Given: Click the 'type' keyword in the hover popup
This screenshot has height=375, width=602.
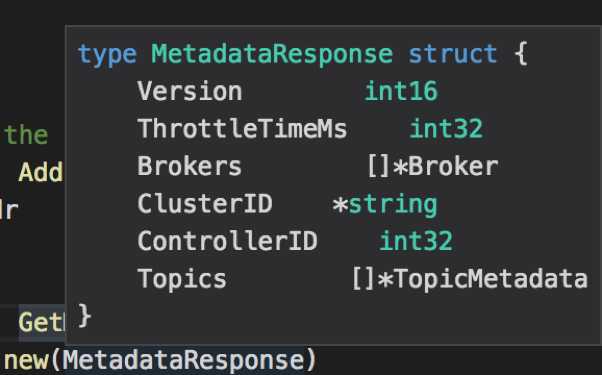Looking at the screenshot, I should [107, 56].
